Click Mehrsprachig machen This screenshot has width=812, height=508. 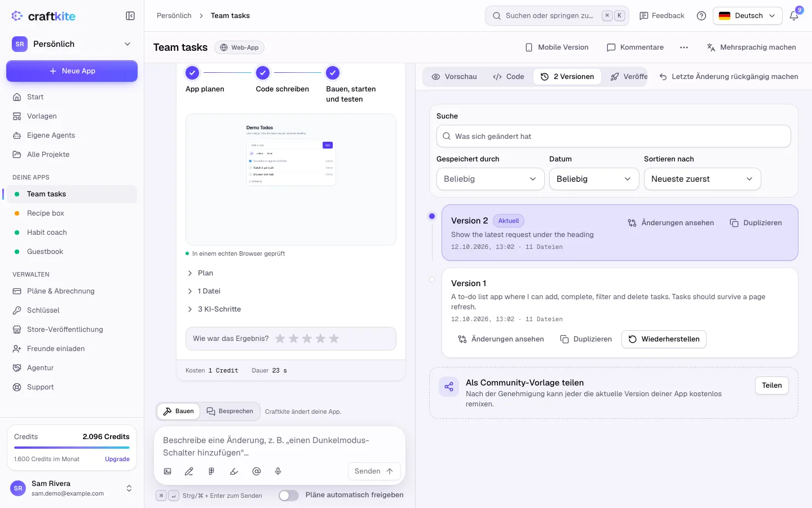point(751,47)
